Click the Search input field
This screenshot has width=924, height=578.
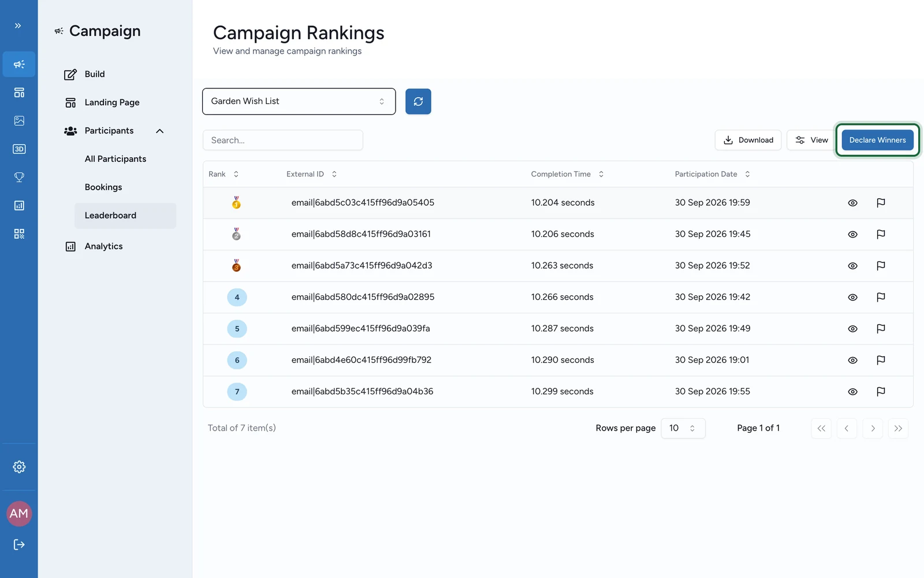[283, 140]
